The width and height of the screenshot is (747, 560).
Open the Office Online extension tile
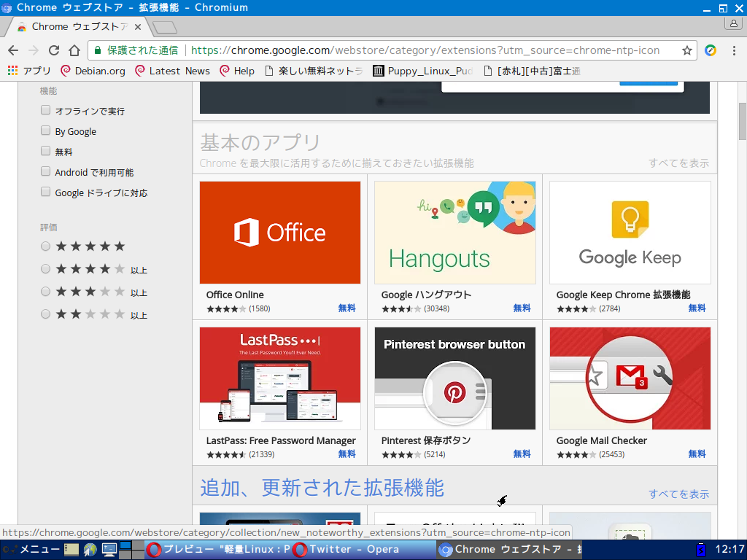[x=280, y=233]
